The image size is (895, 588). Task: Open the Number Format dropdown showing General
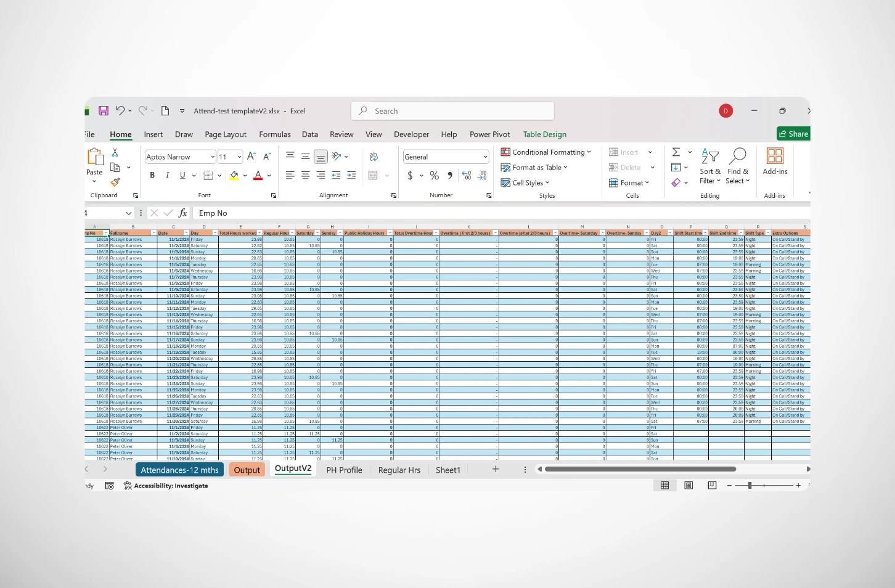coord(445,157)
